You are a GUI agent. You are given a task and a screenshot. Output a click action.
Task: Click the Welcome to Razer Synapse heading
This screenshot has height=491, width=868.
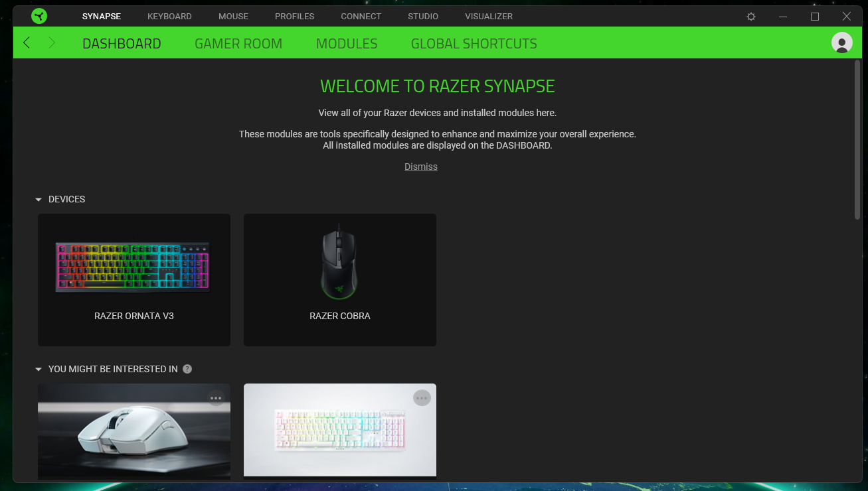pos(438,86)
